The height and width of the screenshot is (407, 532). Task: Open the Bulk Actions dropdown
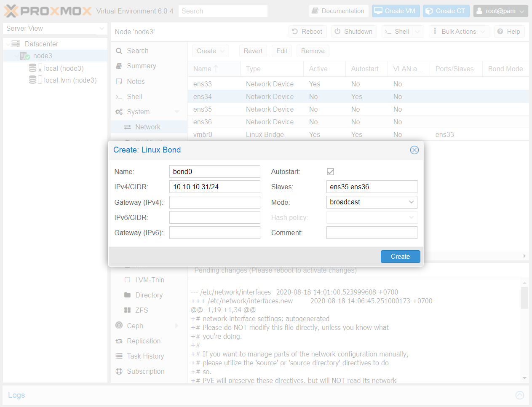[x=459, y=32]
